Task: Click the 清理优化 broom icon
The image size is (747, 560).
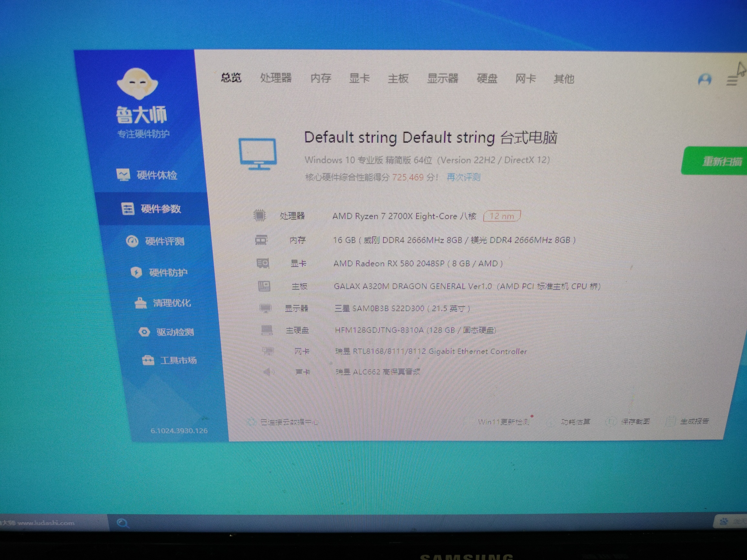Action: pyautogui.click(x=141, y=303)
